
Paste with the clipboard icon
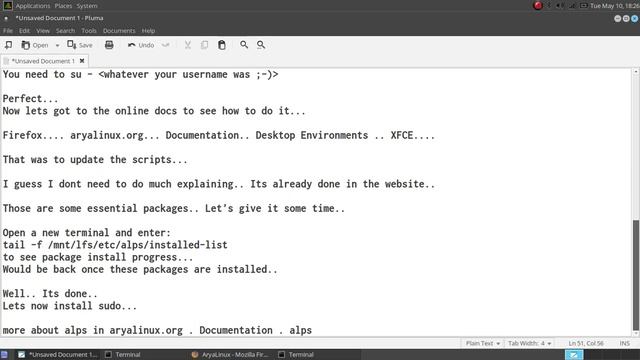pyautogui.click(x=222, y=45)
